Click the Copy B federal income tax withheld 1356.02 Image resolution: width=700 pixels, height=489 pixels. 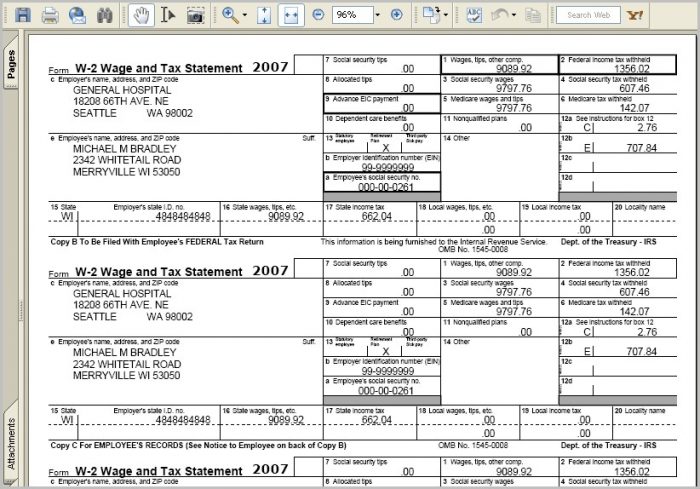[632, 69]
